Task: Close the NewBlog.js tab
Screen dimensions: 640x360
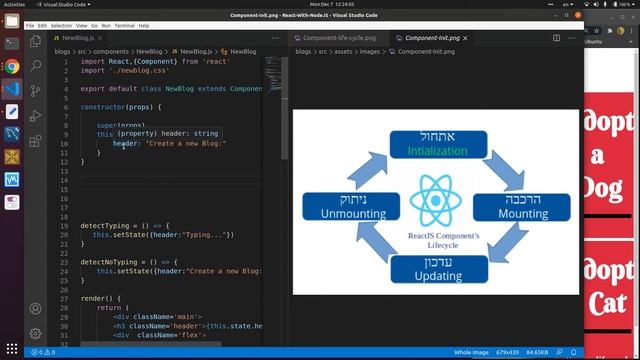Action: 100,38
